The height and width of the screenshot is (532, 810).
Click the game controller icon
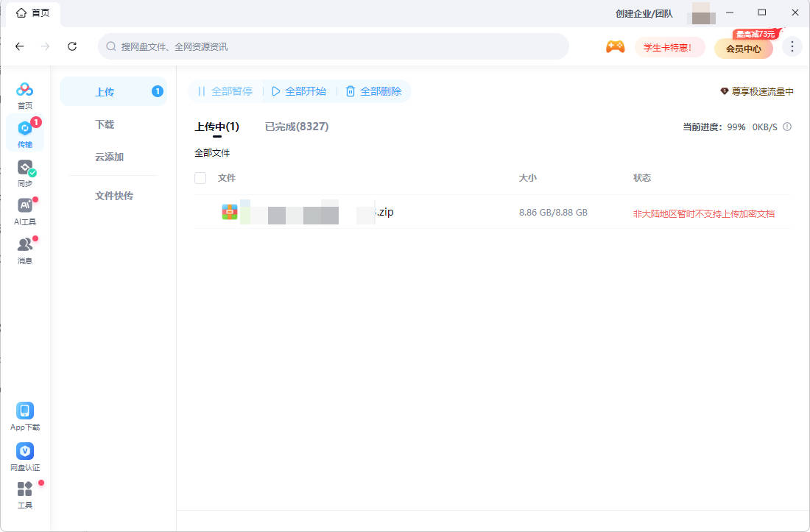[x=615, y=46]
